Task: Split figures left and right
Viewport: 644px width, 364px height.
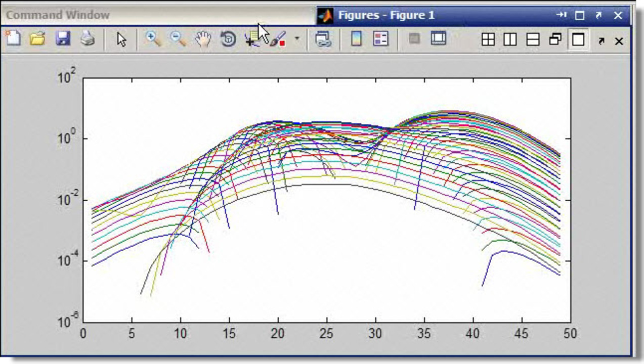Action: pos(510,39)
